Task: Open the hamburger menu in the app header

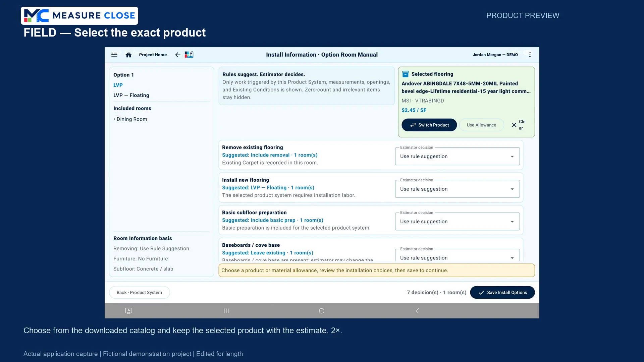Action: point(114,55)
